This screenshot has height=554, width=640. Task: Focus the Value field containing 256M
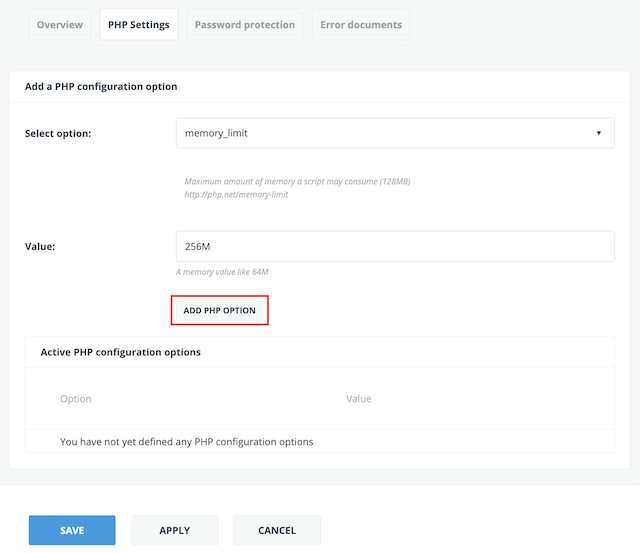[395, 246]
